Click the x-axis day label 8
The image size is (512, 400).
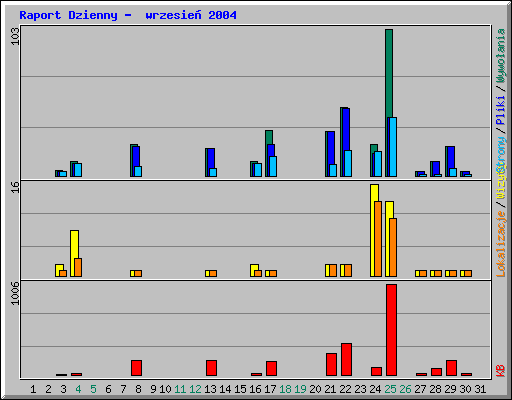click(x=138, y=389)
